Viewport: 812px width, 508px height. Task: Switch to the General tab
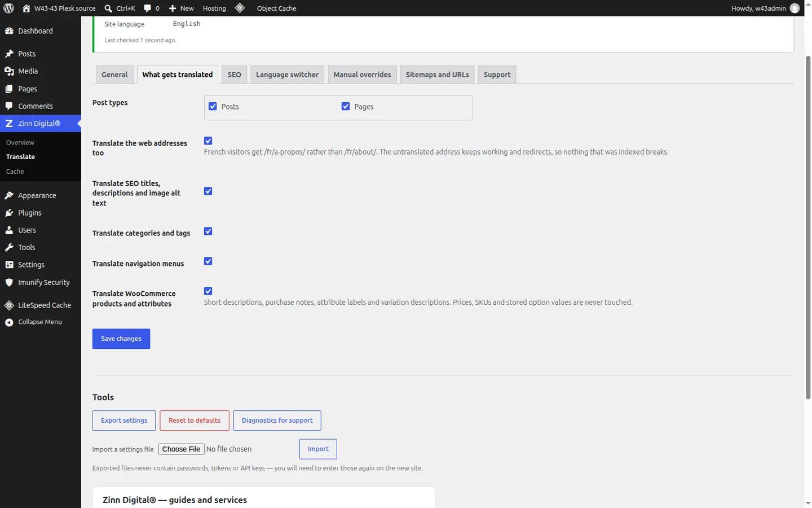(114, 75)
